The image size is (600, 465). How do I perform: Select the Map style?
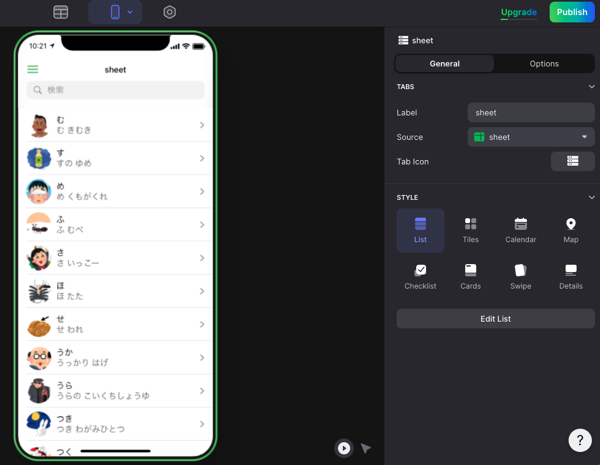[x=571, y=230]
